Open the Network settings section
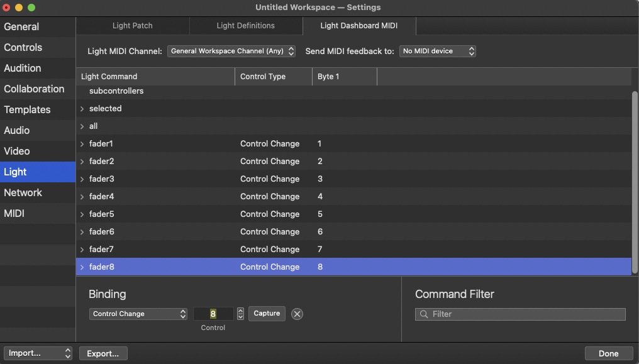The height and width of the screenshot is (364, 639). click(23, 193)
